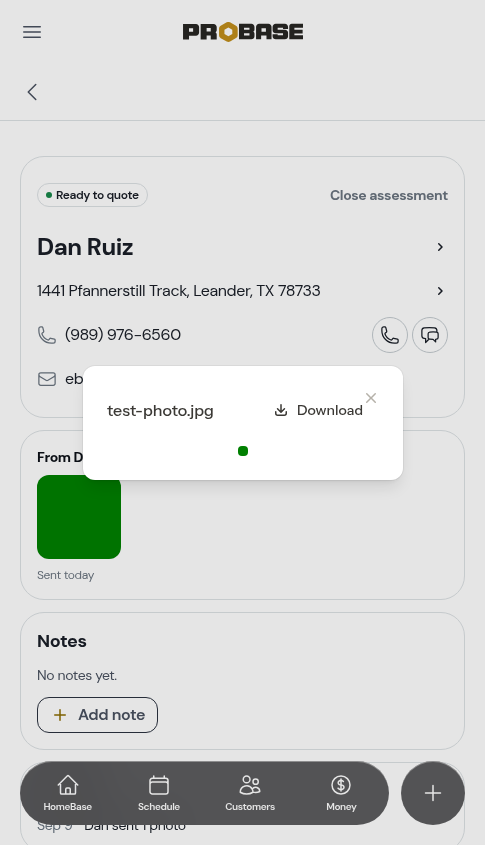Expand Dan Ruiz customer details chevron
This screenshot has height=845, width=500.
[x=440, y=247]
